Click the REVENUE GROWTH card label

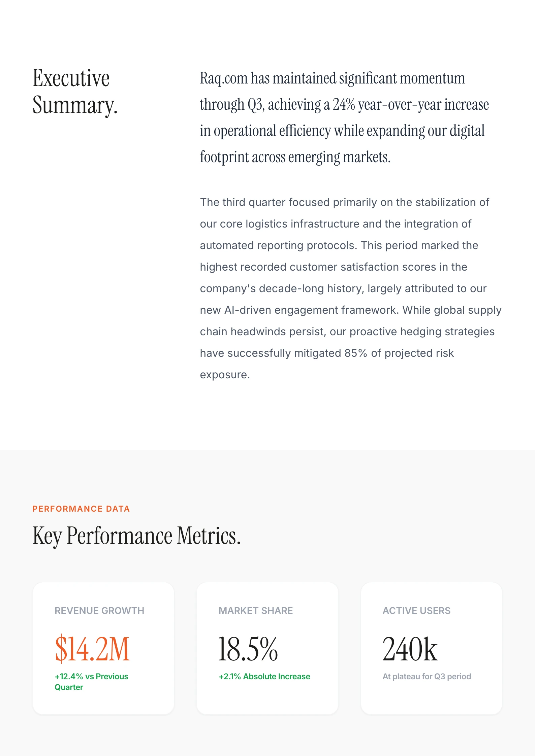pos(99,611)
